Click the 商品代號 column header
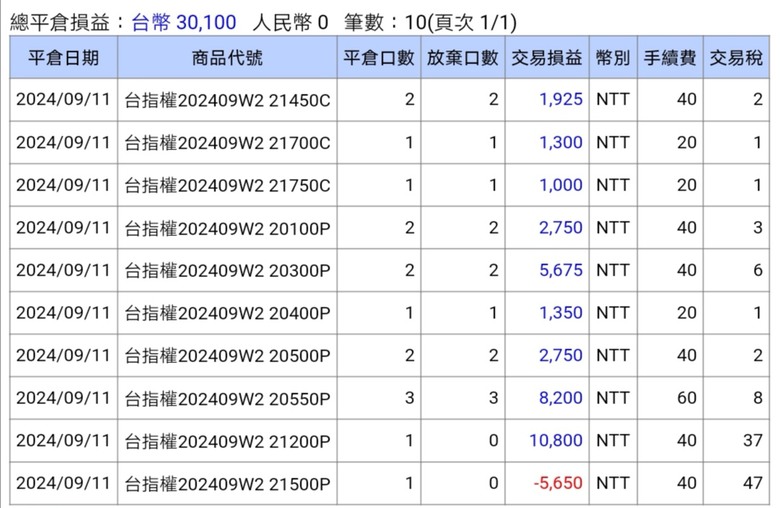This screenshot has width=780, height=508. point(227,58)
